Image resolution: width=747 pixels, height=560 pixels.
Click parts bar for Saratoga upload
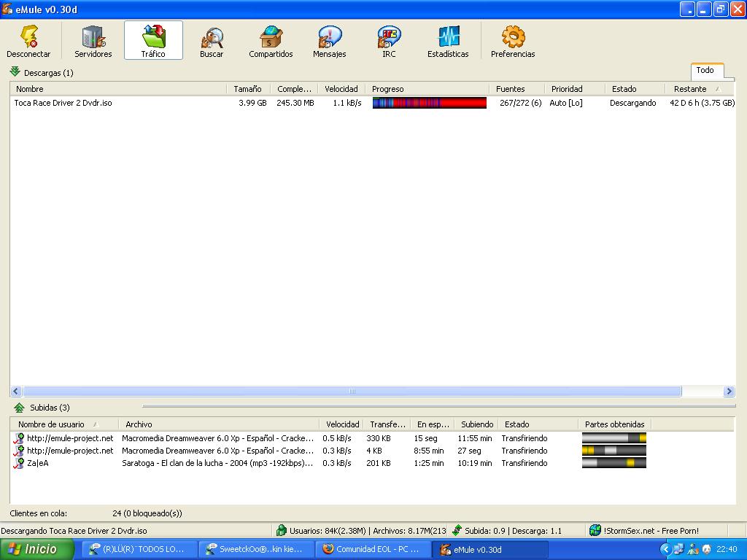614,463
